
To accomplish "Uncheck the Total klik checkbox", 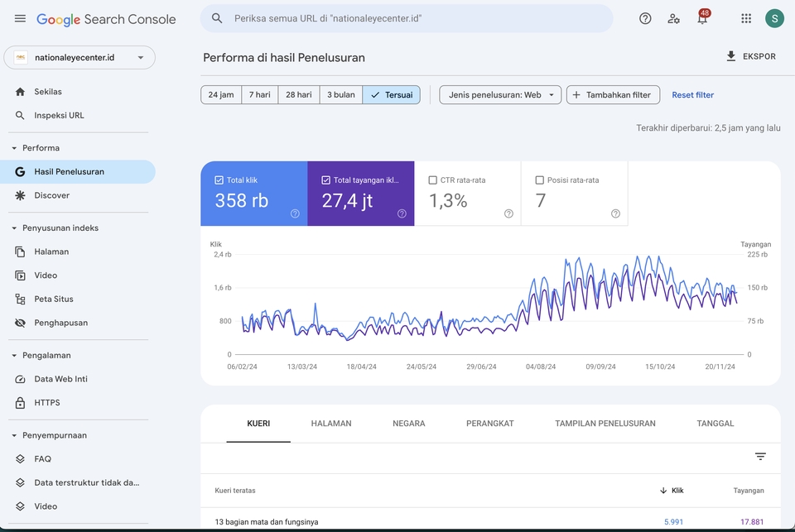I will [x=219, y=180].
